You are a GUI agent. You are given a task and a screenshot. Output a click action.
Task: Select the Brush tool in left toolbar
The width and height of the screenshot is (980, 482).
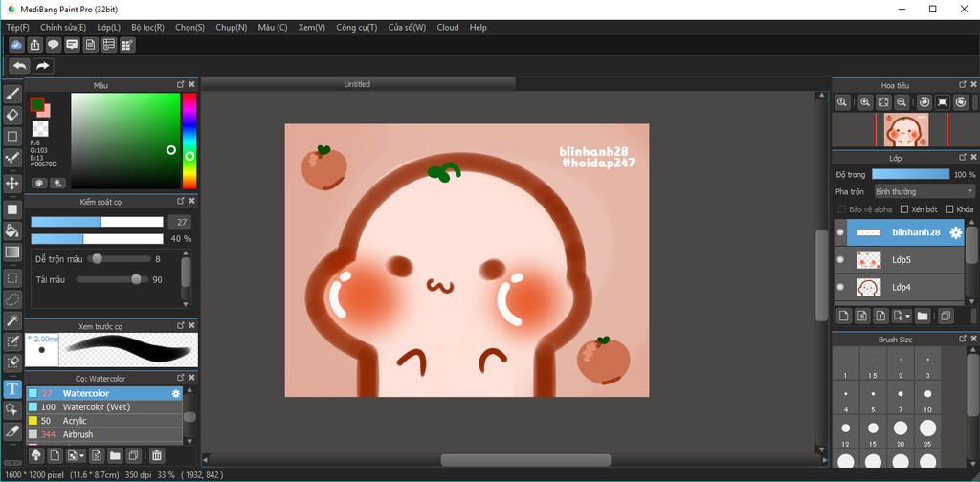[12, 95]
